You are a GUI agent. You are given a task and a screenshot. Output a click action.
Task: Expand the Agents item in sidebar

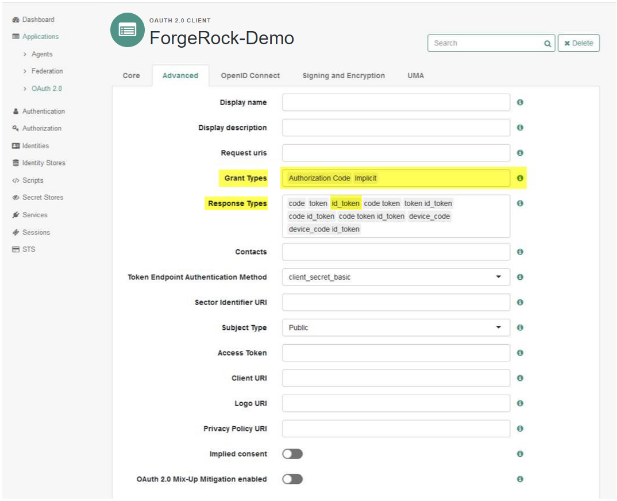point(41,54)
